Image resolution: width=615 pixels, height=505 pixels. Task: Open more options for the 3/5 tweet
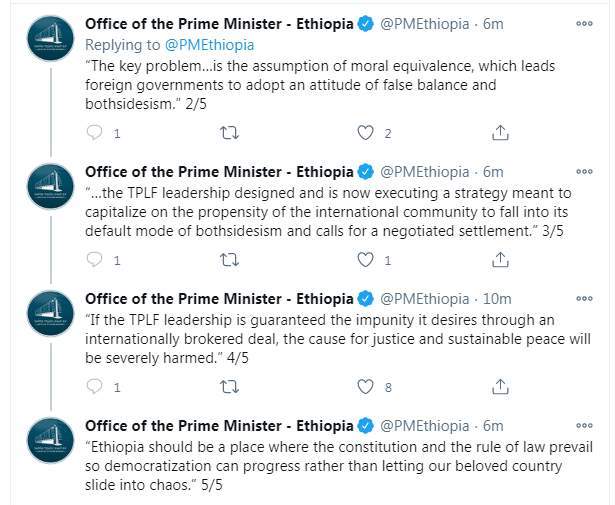click(x=582, y=172)
